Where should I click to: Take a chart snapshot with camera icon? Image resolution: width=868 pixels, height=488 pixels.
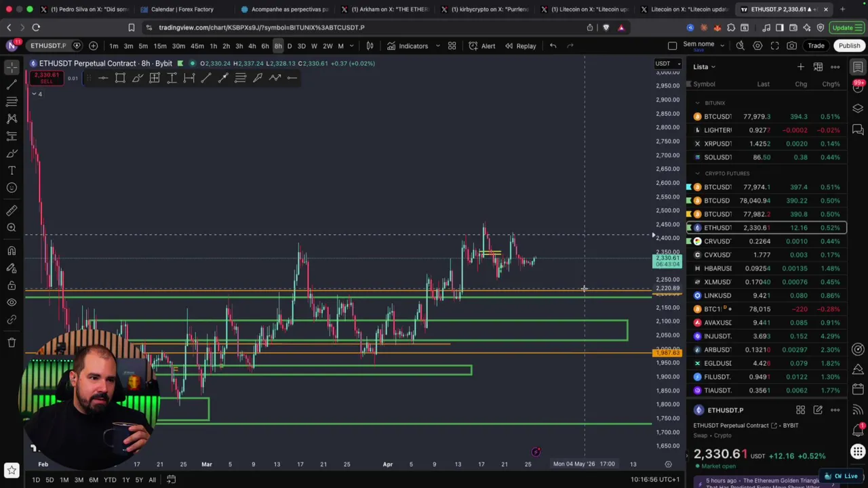click(x=792, y=45)
